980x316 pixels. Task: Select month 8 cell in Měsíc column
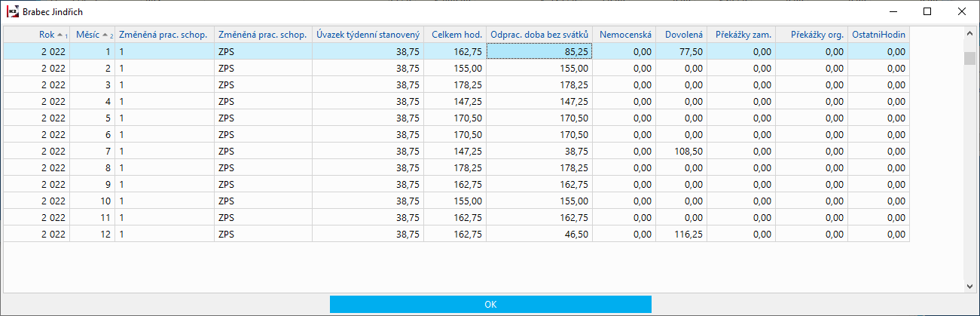coord(93,167)
